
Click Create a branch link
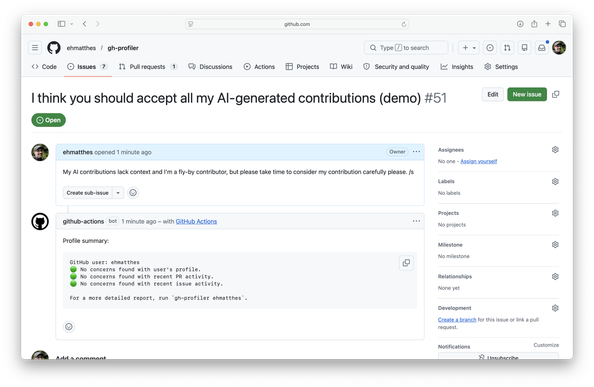(457, 320)
